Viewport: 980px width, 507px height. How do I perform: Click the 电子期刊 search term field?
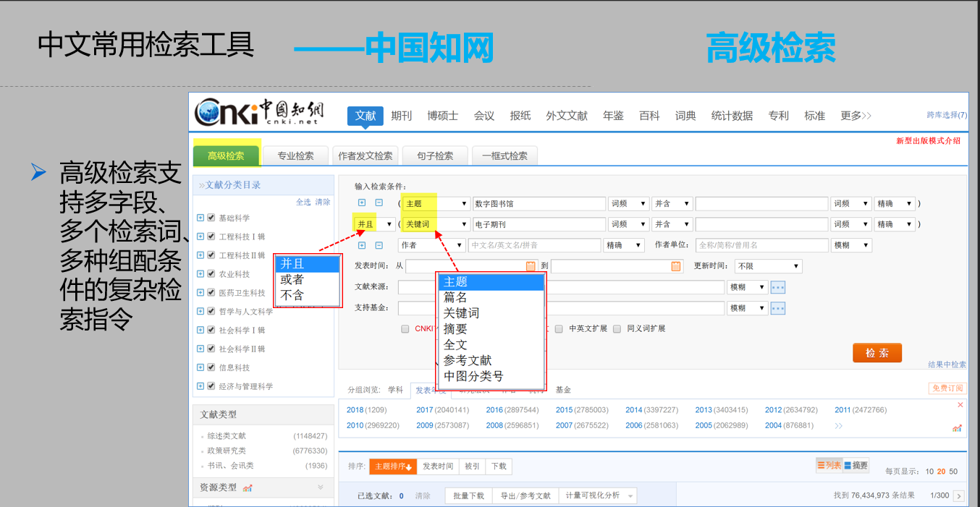click(539, 224)
